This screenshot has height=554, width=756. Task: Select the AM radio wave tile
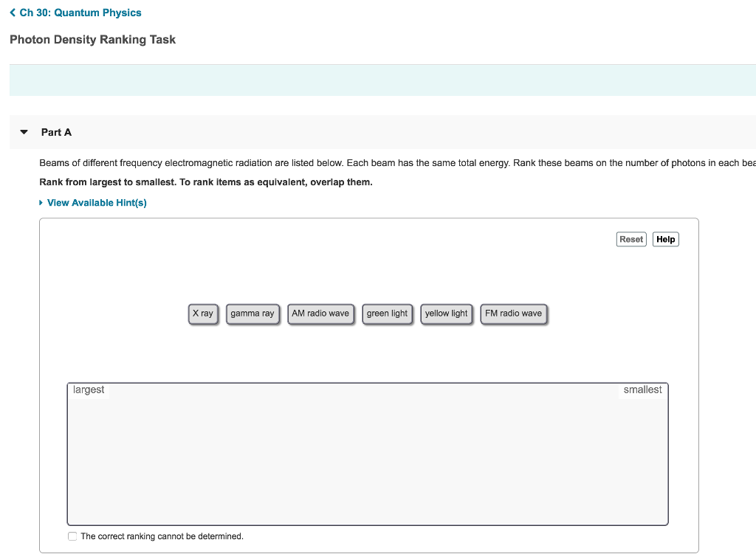tap(320, 314)
